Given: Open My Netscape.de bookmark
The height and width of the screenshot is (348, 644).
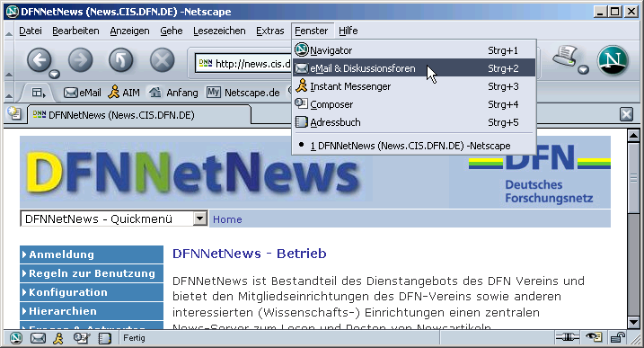Looking at the screenshot, I should pos(243,93).
